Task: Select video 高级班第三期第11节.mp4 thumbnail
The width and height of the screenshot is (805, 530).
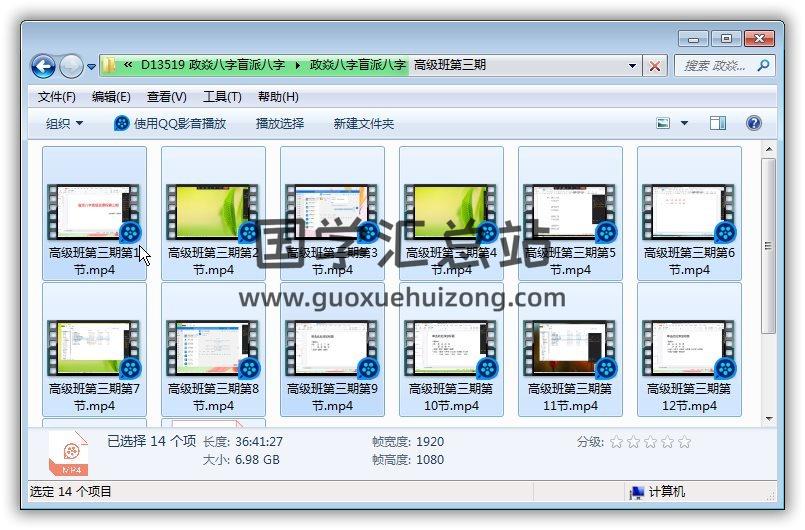Action: (570, 349)
